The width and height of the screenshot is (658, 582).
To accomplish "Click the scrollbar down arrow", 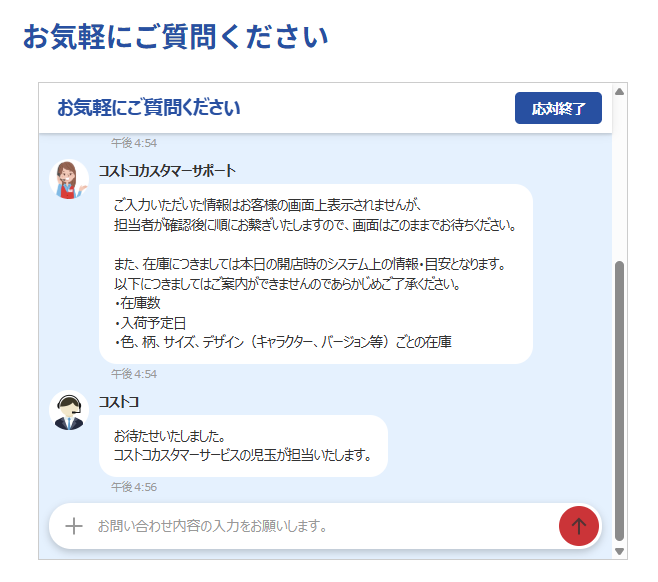I will tap(619, 551).
